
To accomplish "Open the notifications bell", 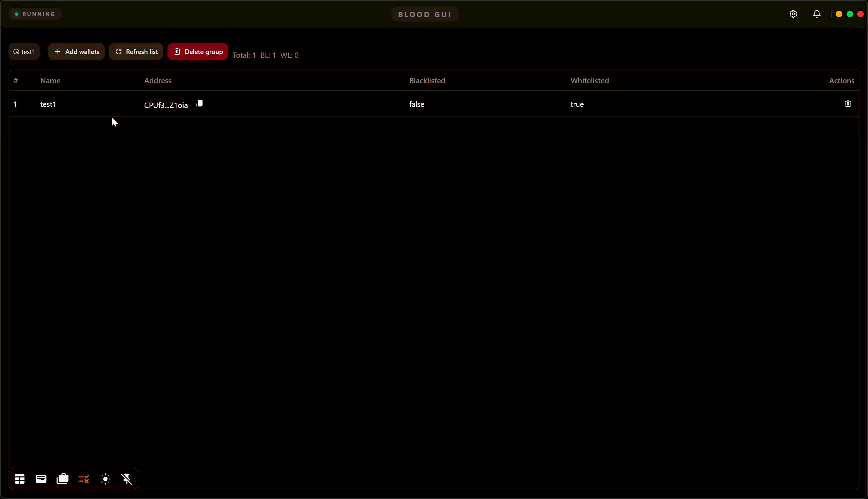I will pos(817,14).
